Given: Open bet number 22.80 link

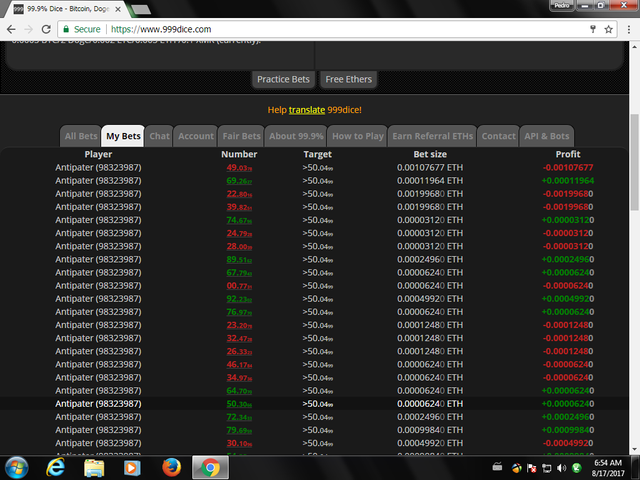Looking at the screenshot, I should pos(239,194).
